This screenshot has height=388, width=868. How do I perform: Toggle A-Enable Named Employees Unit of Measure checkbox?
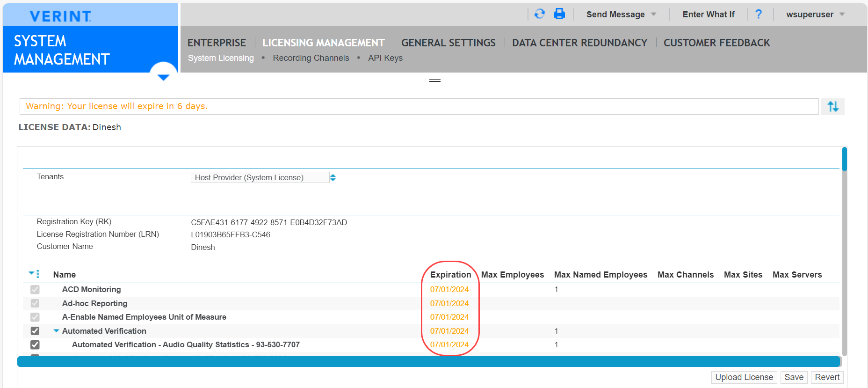pos(35,317)
